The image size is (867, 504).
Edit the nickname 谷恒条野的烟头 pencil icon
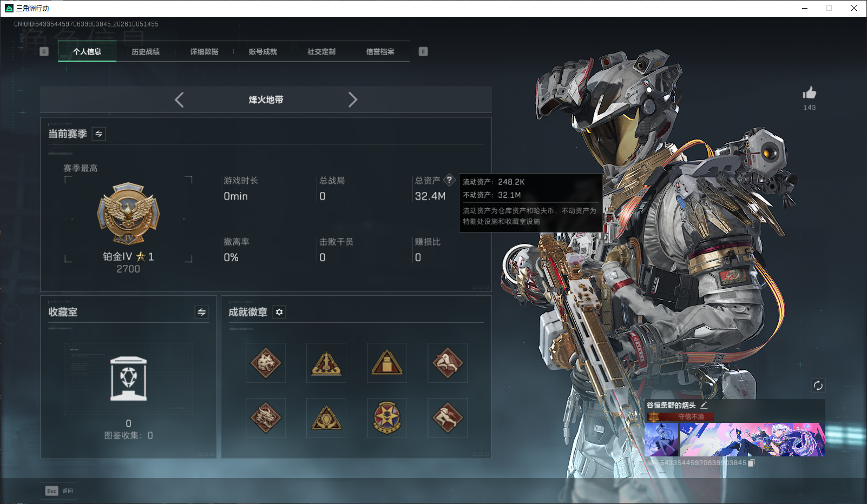[704, 405]
